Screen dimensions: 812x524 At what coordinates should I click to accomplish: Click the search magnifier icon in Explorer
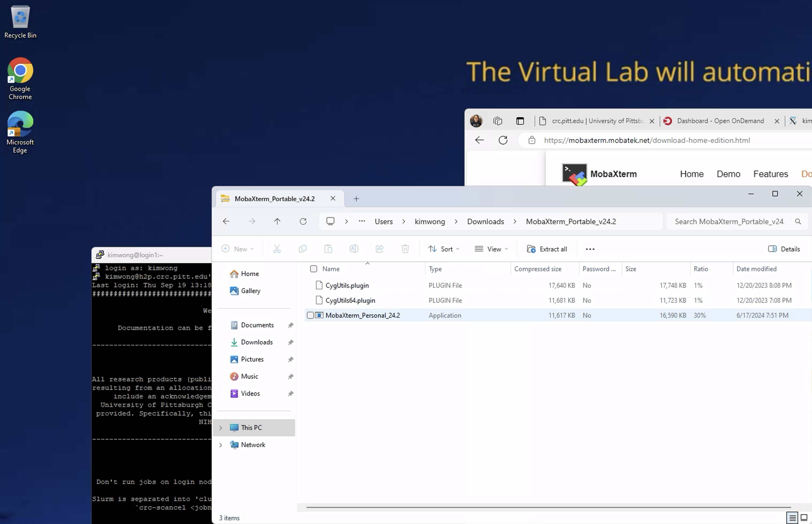point(798,222)
